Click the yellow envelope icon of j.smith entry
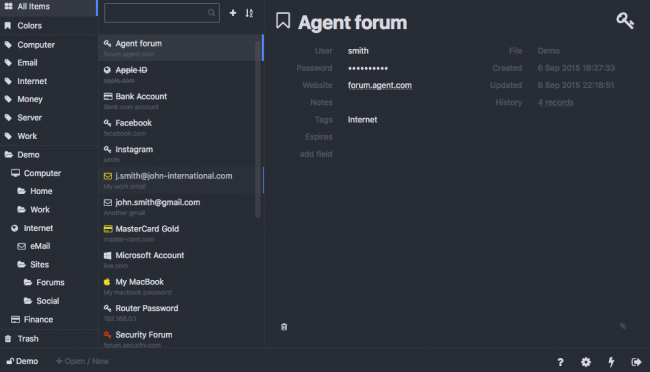 [x=108, y=176]
